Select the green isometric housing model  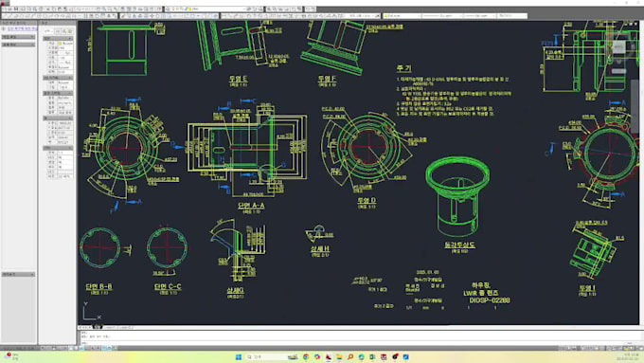(x=457, y=195)
